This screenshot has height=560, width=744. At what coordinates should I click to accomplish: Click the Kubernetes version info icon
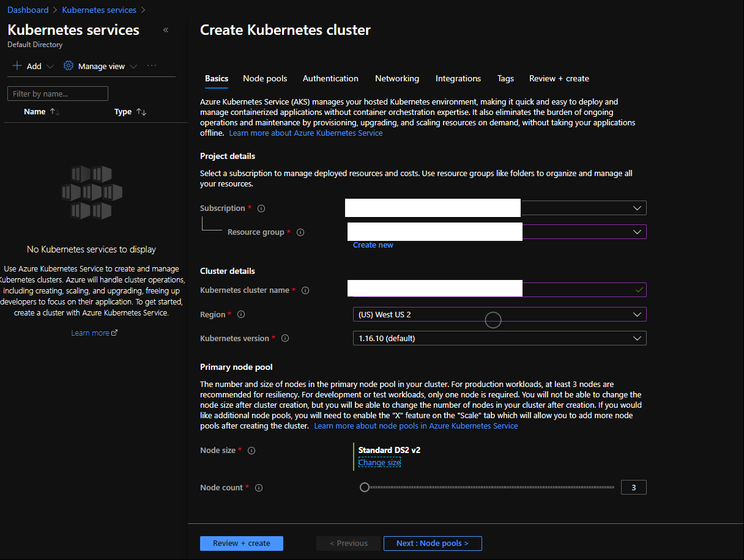(x=285, y=339)
